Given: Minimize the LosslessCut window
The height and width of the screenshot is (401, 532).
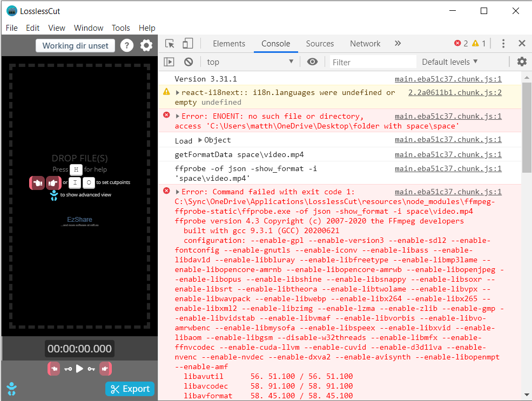Looking at the screenshot, I should (x=453, y=11).
